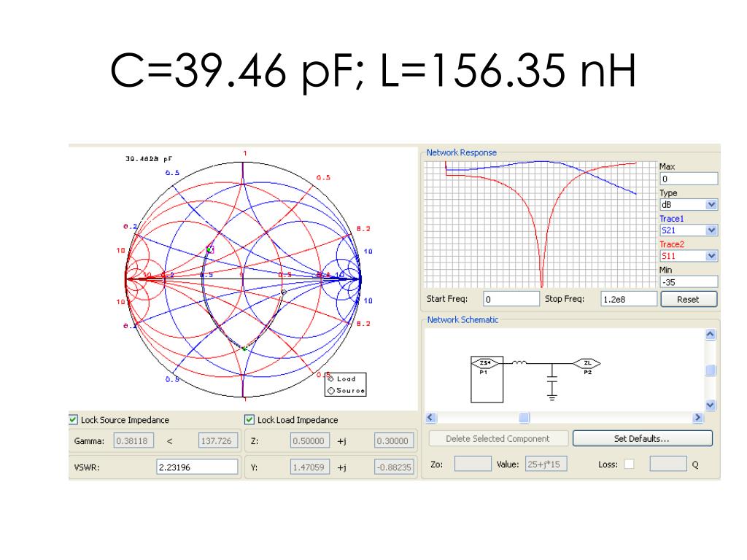Viewport: 747px width, 560px height.
Task: Select the ZL load port symbol
Action: [x=587, y=363]
